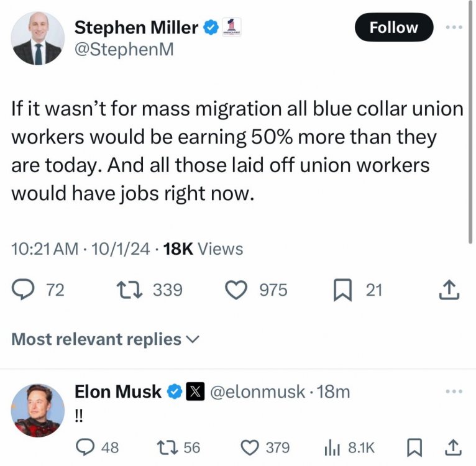Viewport: 476px width, 466px height.
Task: Share Elon Musk's reply
Action: point(454,447)
